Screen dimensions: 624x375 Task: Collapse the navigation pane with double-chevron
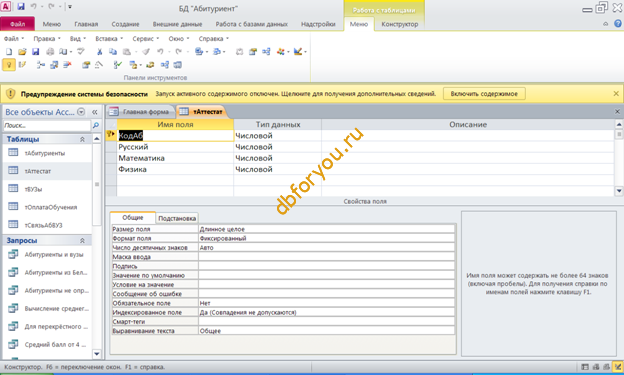(95, 112)
